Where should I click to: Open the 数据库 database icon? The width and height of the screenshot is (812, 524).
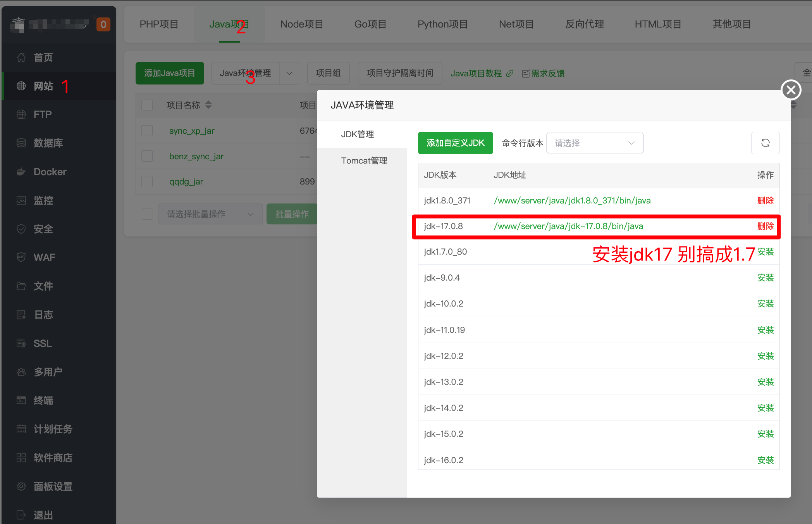pyautogui.click(x=21, y=143)
